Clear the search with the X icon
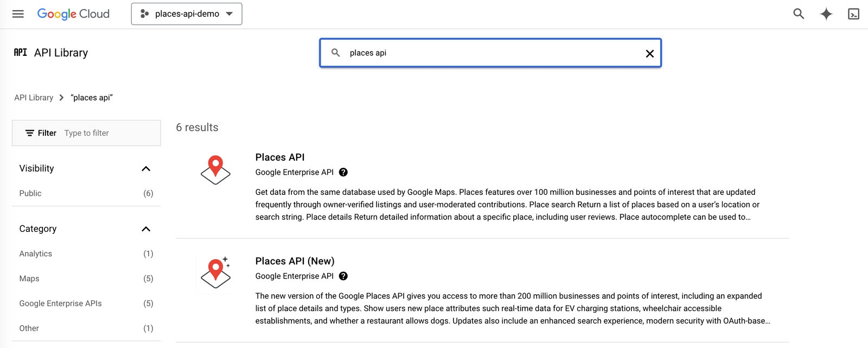The image size is (868, 348). 649,53
